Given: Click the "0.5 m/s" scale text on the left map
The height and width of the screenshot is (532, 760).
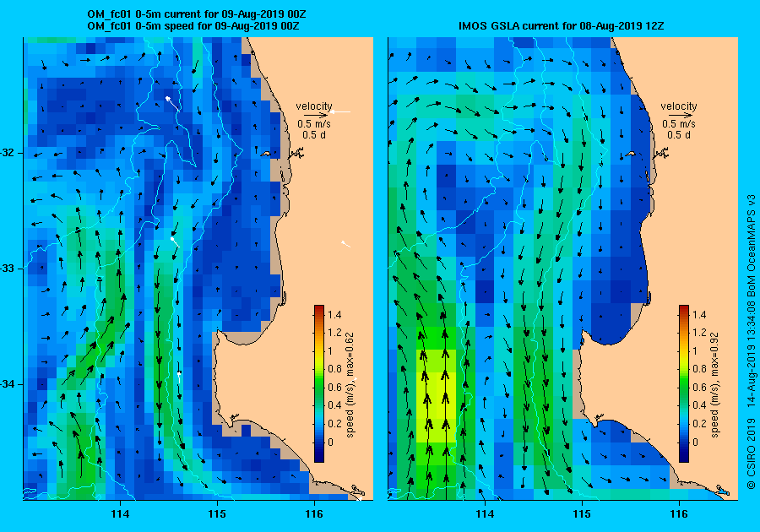Looking at the screenshot, I should (x=314, y=124).
